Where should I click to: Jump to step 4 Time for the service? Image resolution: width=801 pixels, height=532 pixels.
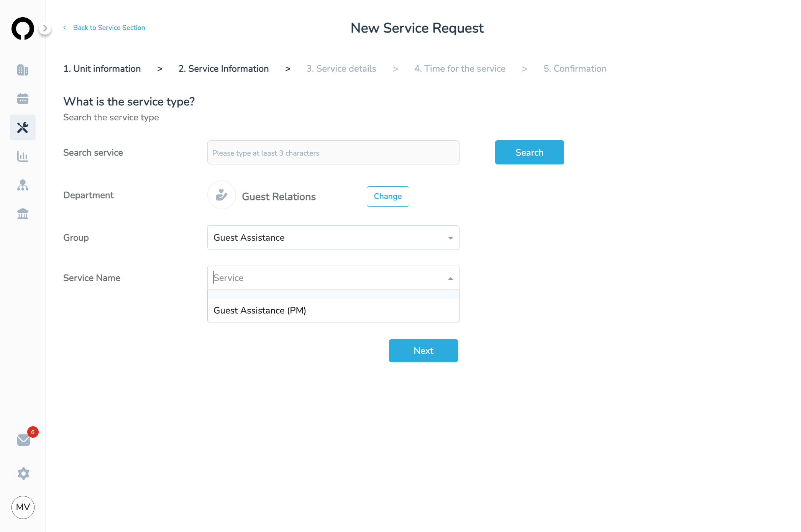click(460, 69)
